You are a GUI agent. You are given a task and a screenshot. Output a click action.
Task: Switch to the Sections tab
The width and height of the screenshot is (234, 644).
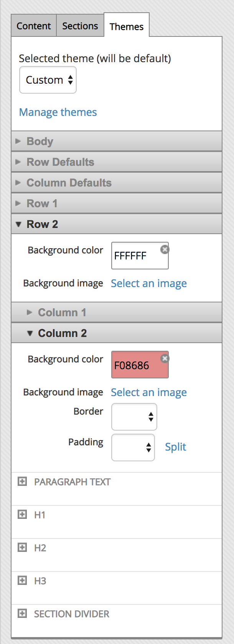tap(80, 25)
